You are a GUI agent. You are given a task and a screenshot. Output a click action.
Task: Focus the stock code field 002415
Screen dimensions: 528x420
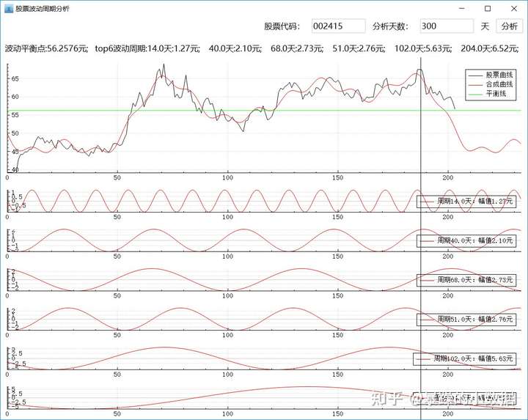tap(338, 26)
